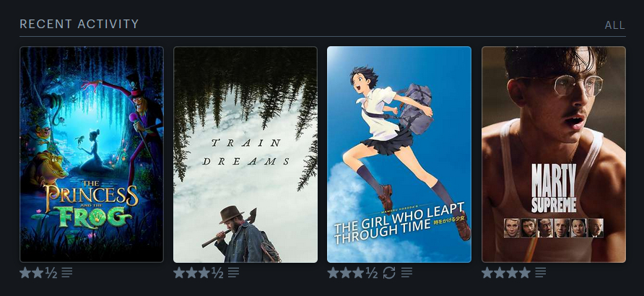
Task: Click the ½ symbol under The Princess and the Frog
Action: [51, 273]
